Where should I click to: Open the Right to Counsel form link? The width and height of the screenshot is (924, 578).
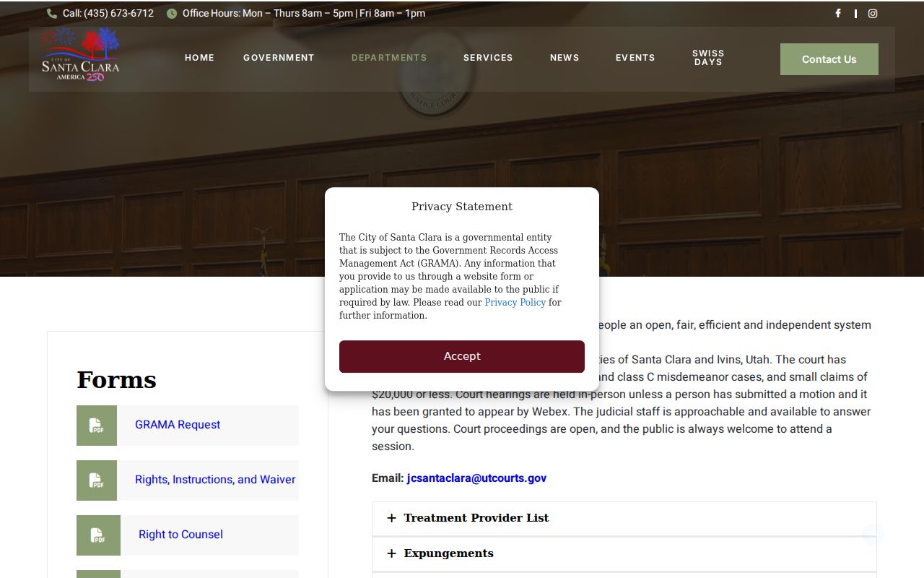tap(180, 535)
